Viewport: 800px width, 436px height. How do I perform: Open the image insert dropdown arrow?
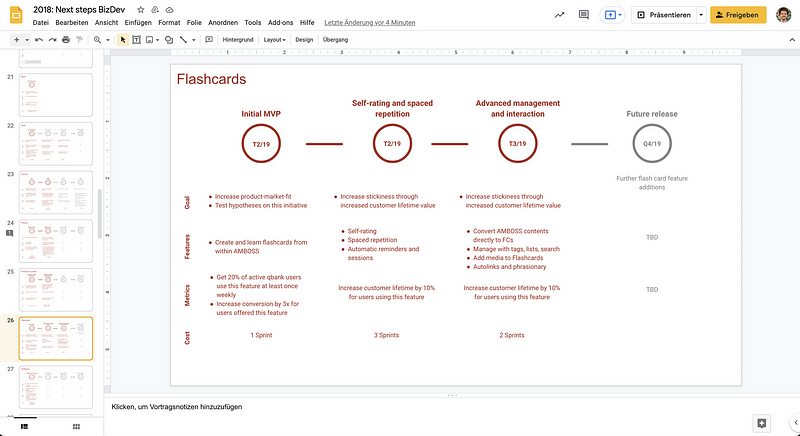point(158,40)
